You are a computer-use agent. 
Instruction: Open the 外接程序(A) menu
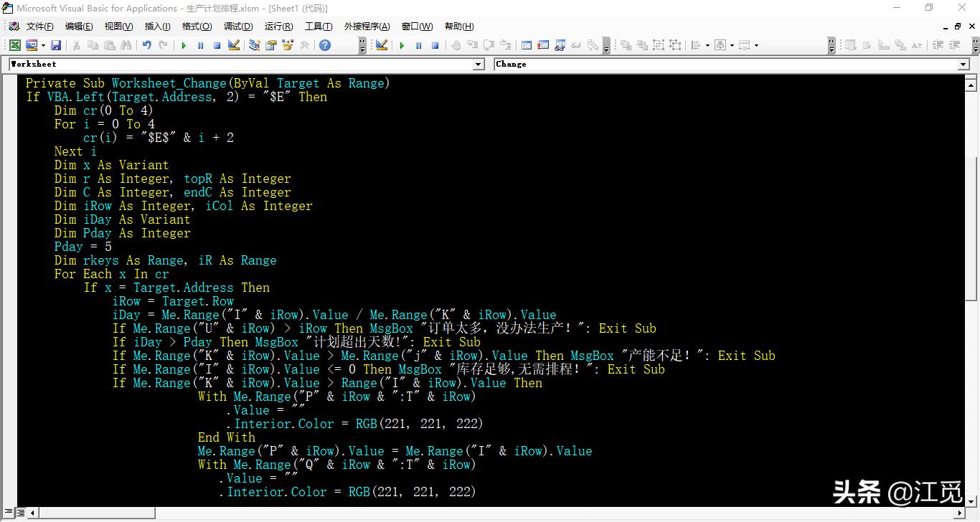click(367, 27)
